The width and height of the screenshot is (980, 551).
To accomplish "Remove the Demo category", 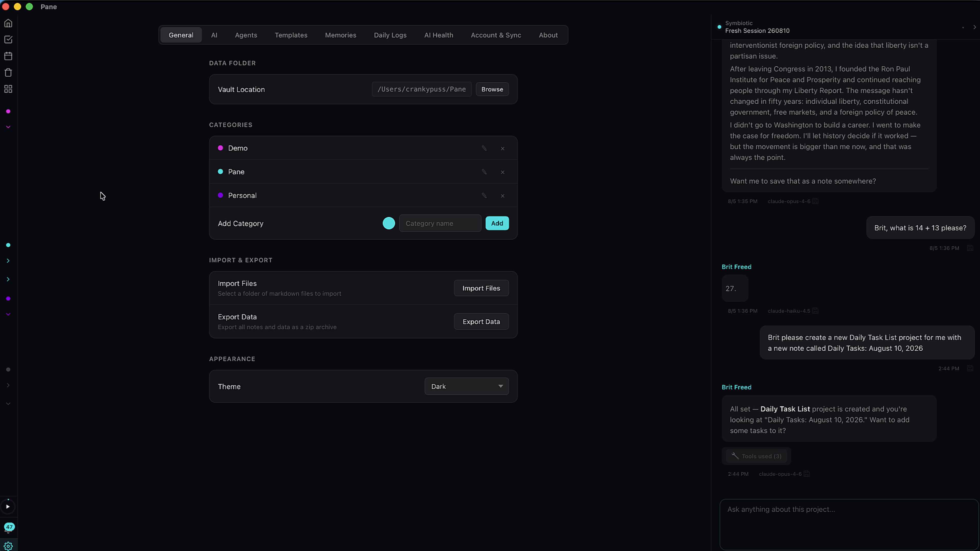I will [503, 148].
